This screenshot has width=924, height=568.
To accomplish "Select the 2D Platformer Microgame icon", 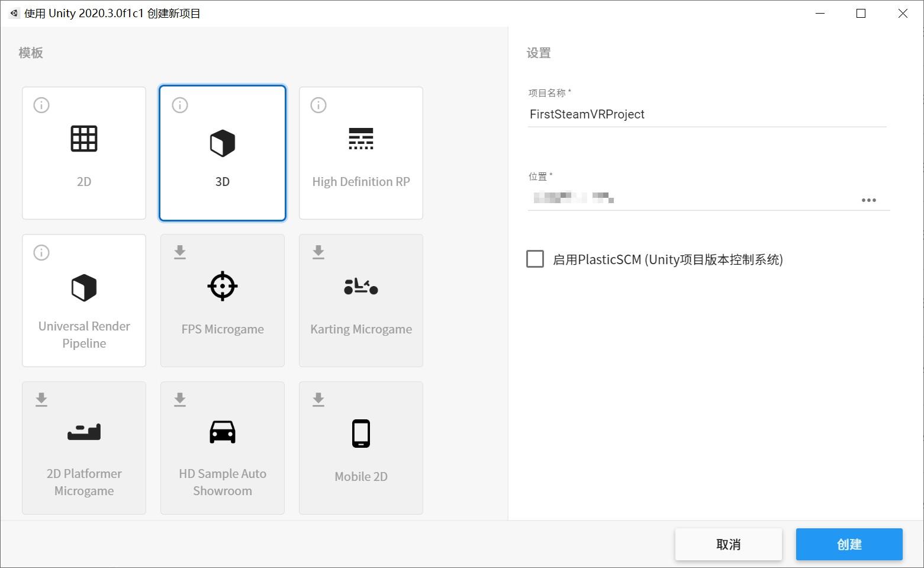I will tap(84, 432).
